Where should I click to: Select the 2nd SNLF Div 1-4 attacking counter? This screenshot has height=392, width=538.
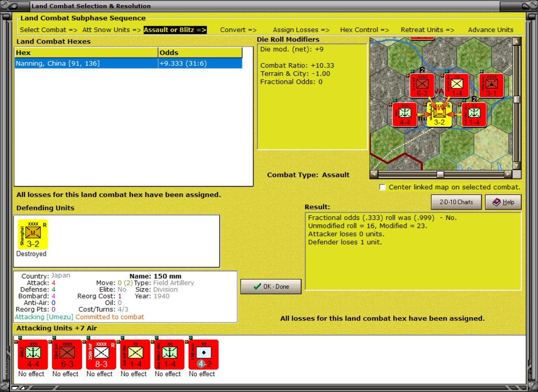[170, 354]
